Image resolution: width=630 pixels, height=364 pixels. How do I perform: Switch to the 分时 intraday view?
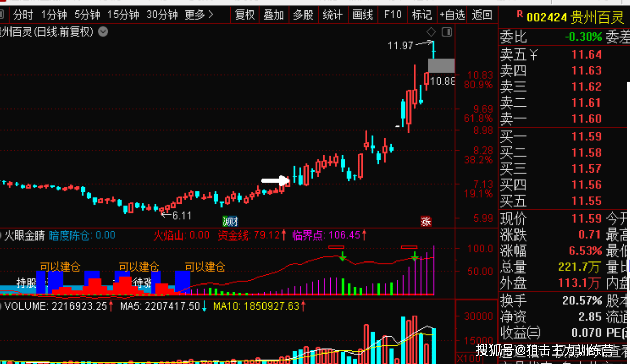click(x=23, y=15)
